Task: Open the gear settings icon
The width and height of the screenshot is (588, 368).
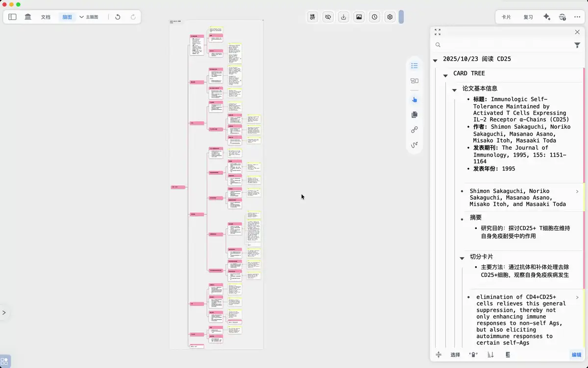Action: click(390, 17)
